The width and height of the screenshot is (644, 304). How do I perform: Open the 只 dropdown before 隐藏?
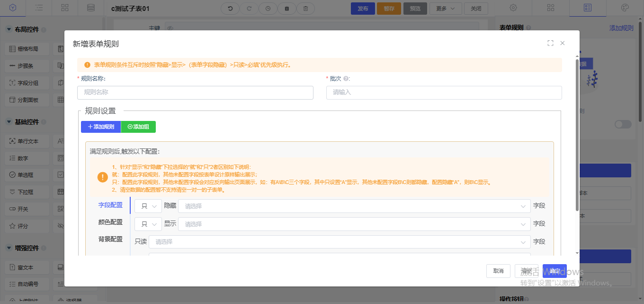[148, 206]
